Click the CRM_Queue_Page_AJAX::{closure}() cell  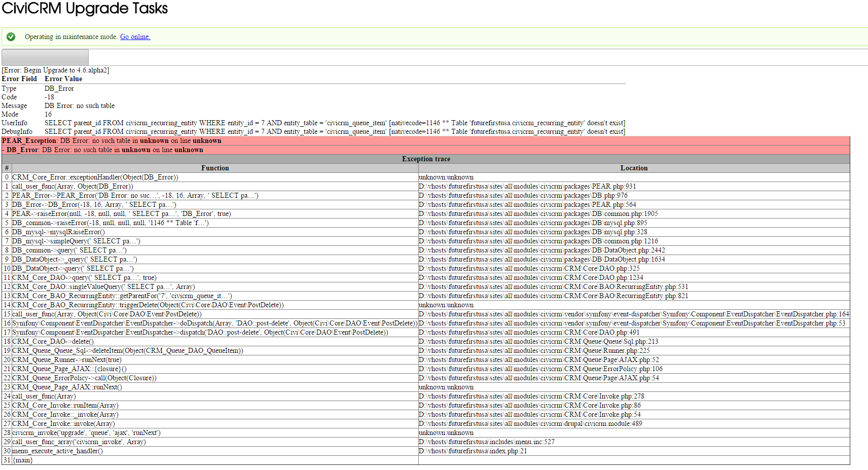(215, 369)
